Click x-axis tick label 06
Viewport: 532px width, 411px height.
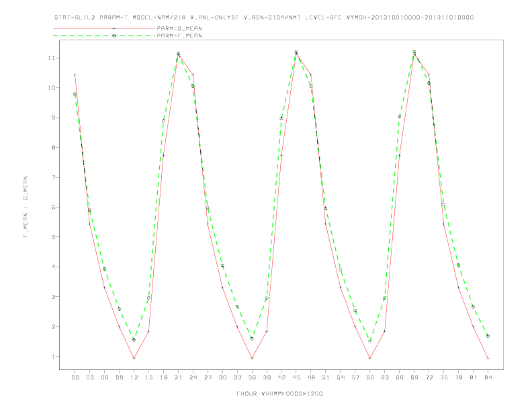[105, 377]
